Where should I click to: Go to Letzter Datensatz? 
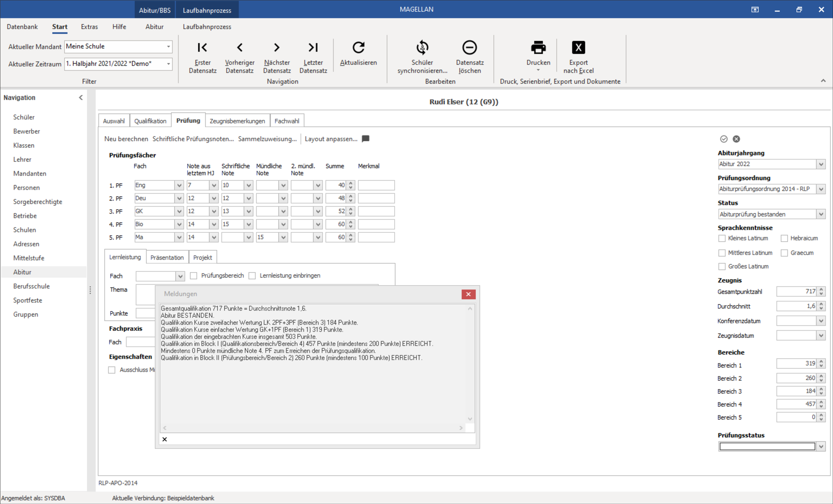pos(313,48)
